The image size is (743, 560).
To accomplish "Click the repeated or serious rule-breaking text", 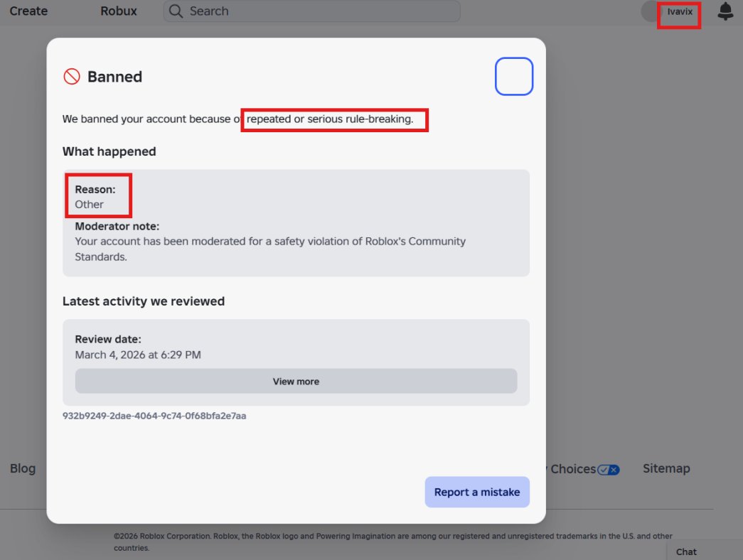I will pyautogui.click(x=330, y=119).
